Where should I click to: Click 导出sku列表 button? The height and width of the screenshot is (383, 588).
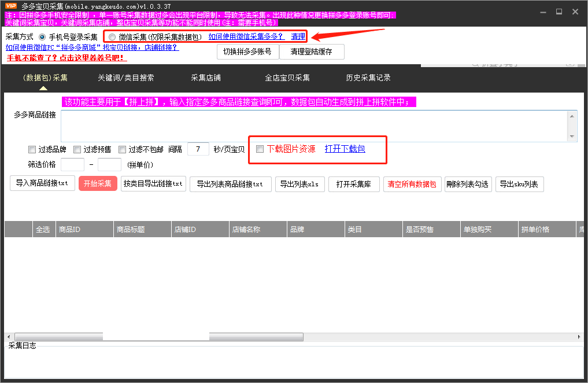pos(519,184)
